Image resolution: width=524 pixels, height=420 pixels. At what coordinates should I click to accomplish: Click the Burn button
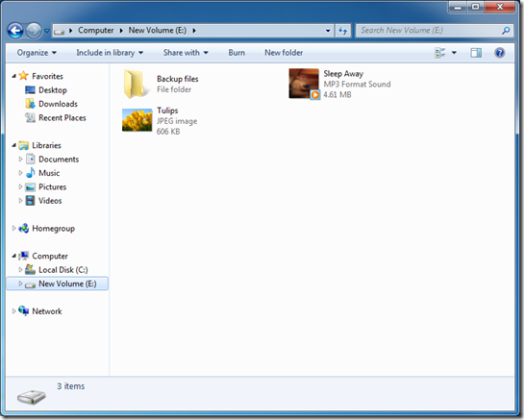[237, 53]
